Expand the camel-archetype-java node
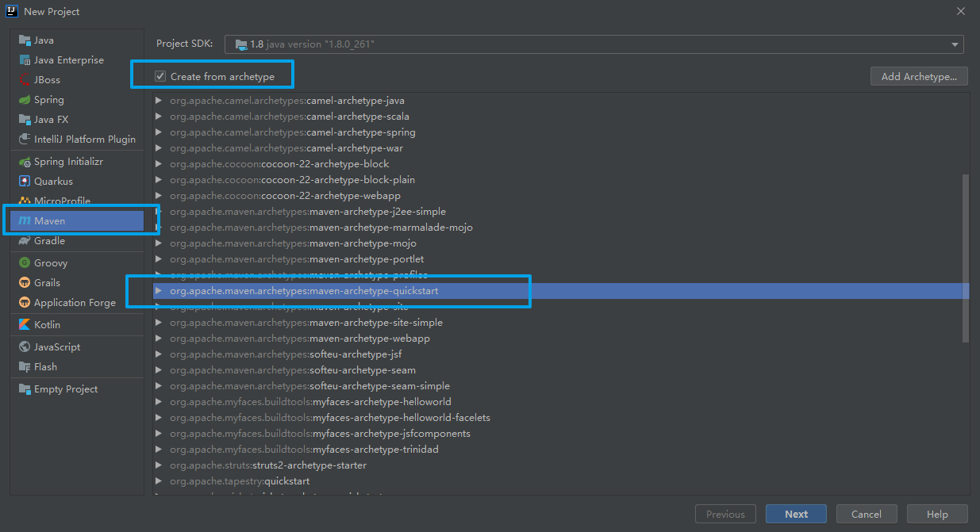The width and height of the screenshot is (980, 532). point(159,101)
